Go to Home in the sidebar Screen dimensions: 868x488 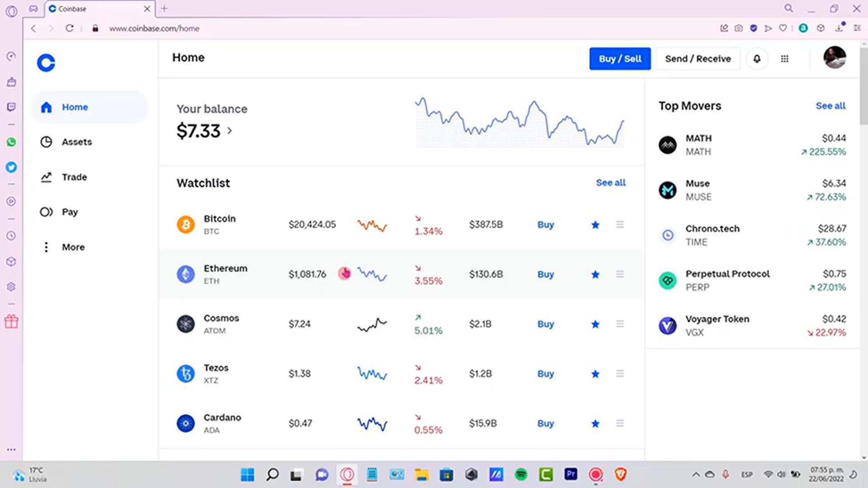89,107
